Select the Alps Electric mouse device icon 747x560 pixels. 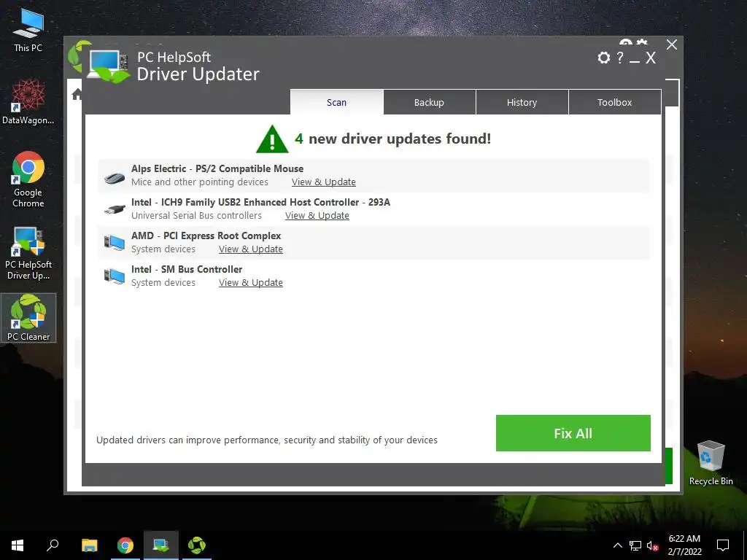coord(115,178)
